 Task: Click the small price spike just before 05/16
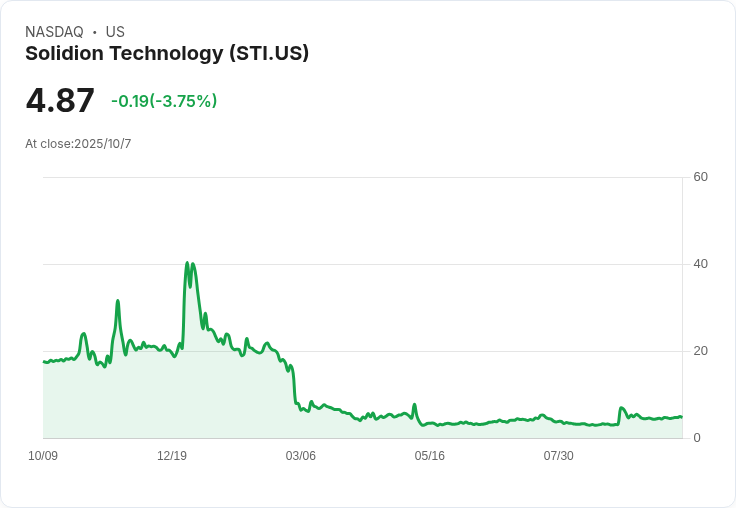(x=414, y=404)
